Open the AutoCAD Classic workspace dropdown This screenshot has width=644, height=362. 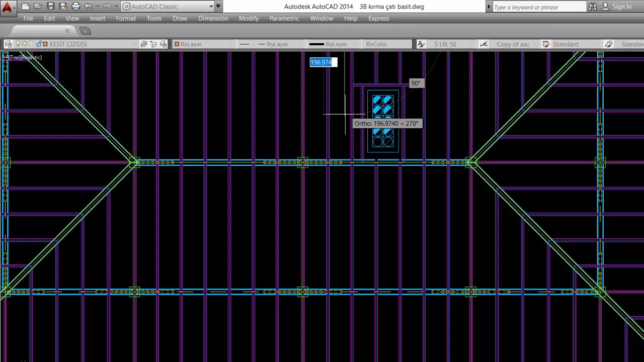168,7
